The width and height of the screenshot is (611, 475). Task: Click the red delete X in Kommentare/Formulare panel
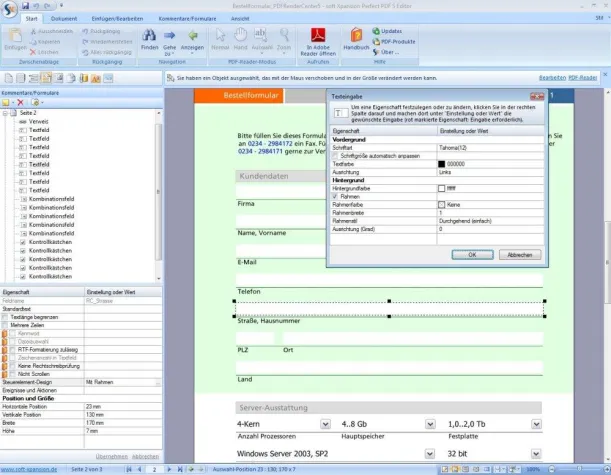pyautogui.click(x=21, y=102)
